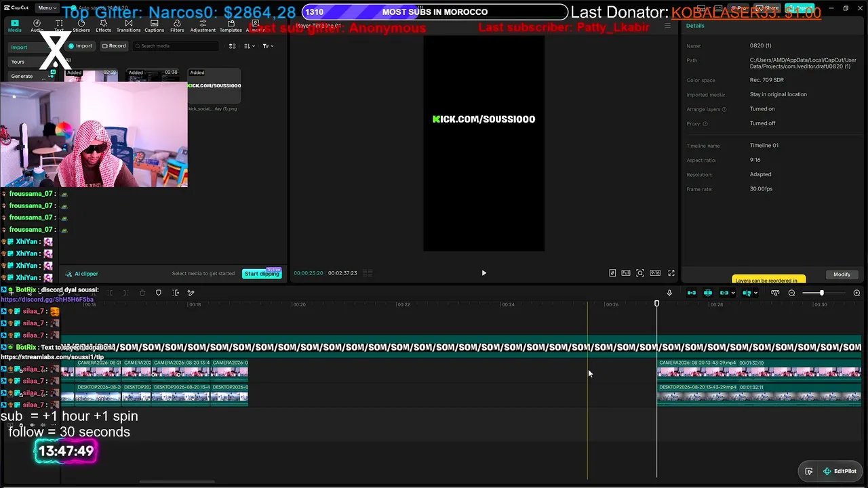Image resolution: width=868 pixels, height=488 pixels.
Task: Open the TikTok-style preview icon
Action: [612, 273]
